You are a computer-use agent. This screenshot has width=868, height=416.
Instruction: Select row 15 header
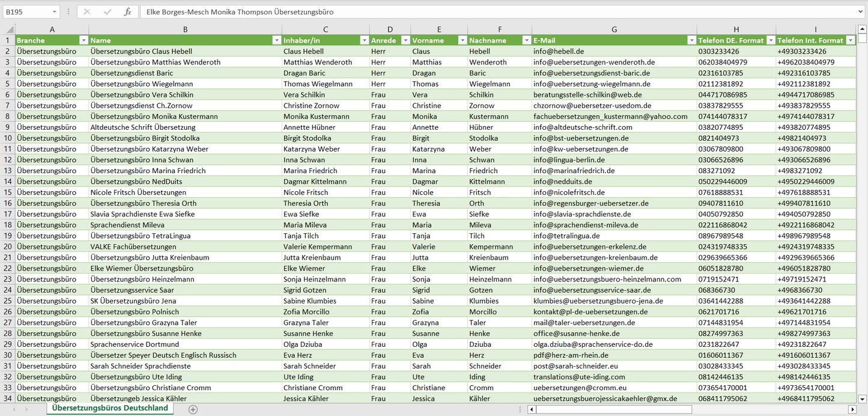click(x=8, y=192)
